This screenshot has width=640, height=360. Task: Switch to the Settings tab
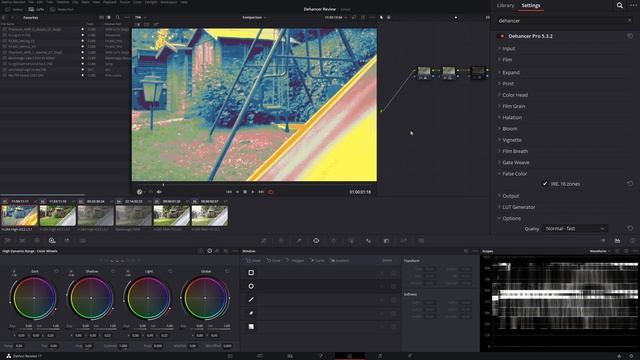[x=531, y=5]
